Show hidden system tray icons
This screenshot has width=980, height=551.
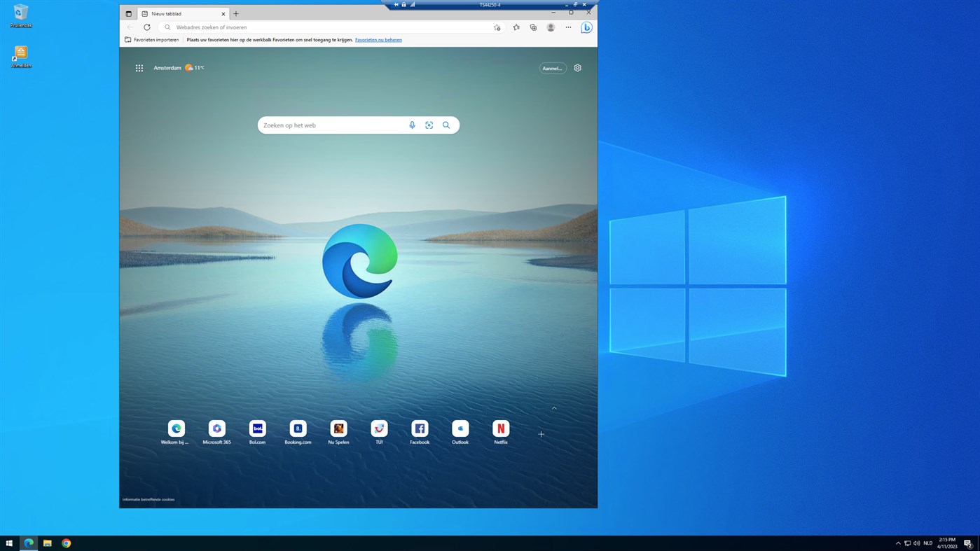tap(898, 543)
